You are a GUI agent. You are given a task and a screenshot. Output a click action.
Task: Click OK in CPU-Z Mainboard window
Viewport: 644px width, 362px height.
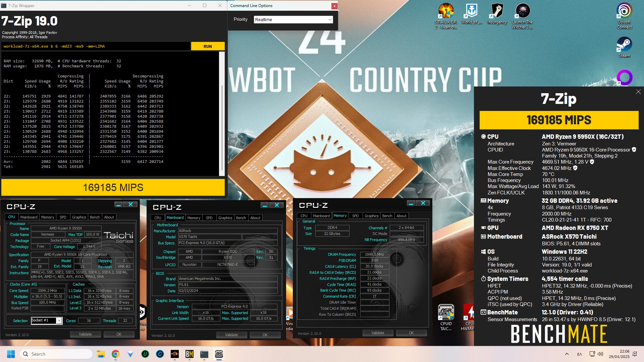265,335
